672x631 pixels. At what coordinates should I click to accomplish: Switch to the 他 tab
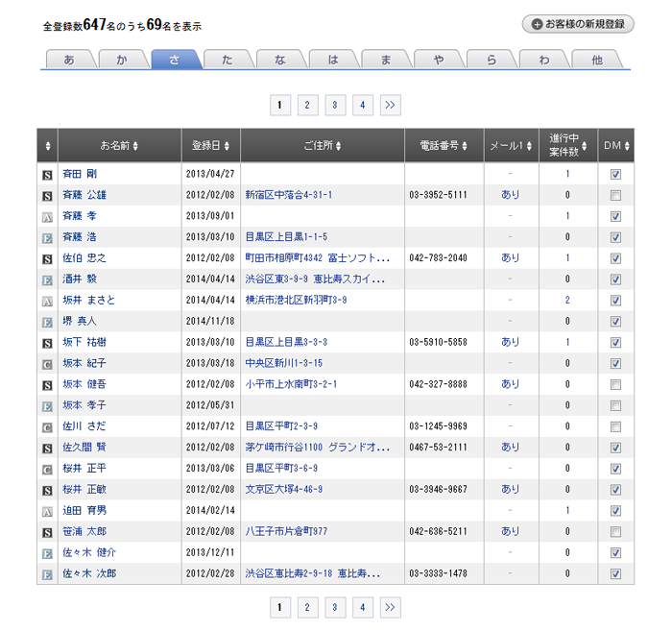pos(597,60)
